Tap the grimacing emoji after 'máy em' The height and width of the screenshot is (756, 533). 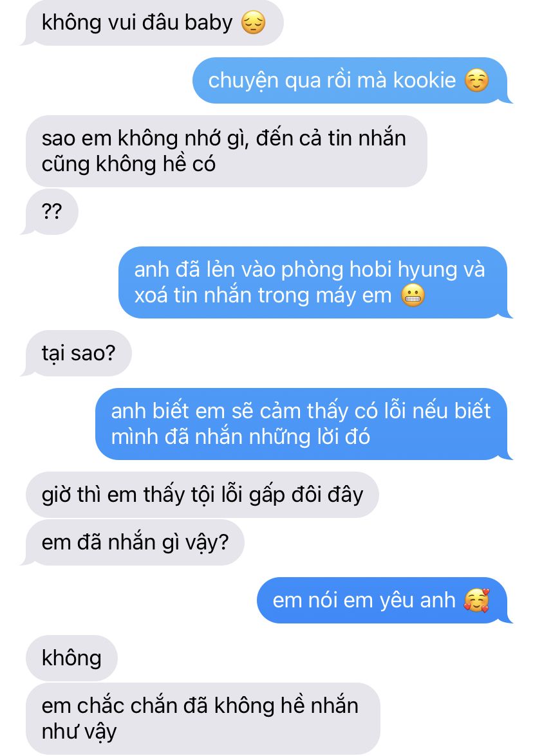point(413,295)
